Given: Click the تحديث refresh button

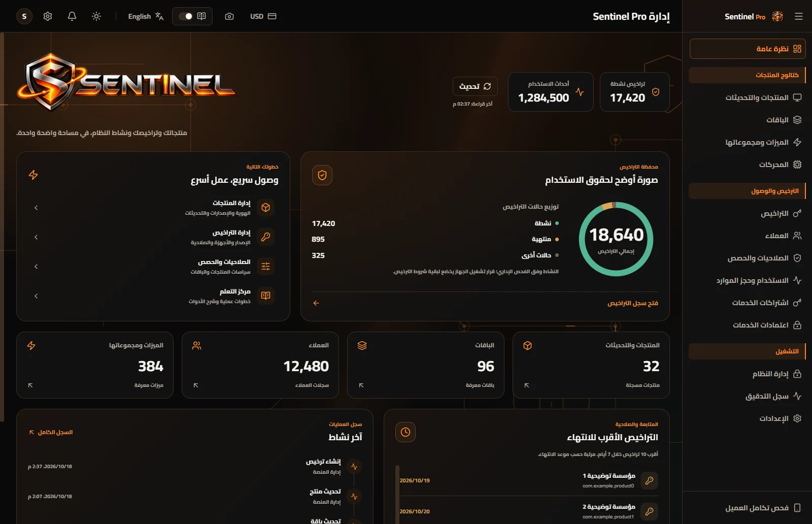Looking at the screenshot, I should 475,86.
